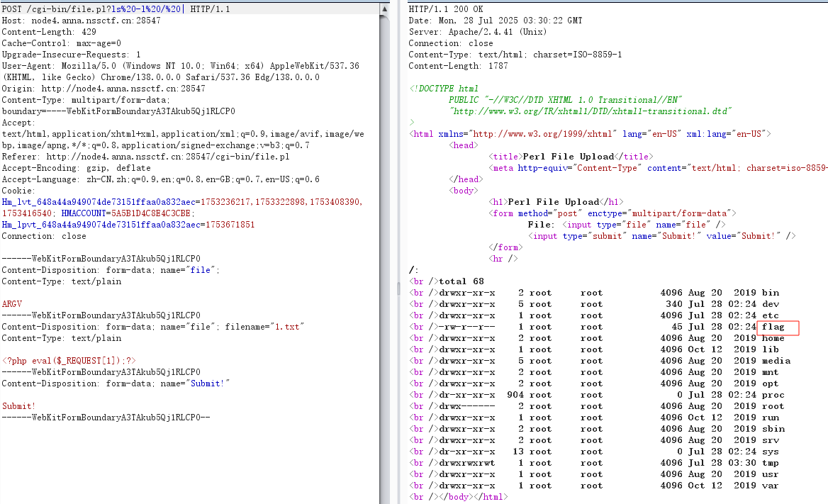Click the HMACCOUNT cookie entry
This screenshot has width=828, height=504.
tap(128, 213)
